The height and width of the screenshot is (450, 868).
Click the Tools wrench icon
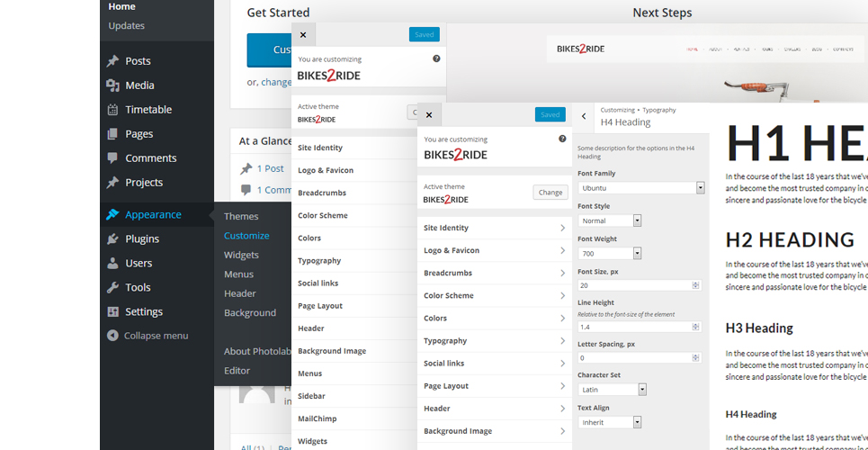(113, 287)
